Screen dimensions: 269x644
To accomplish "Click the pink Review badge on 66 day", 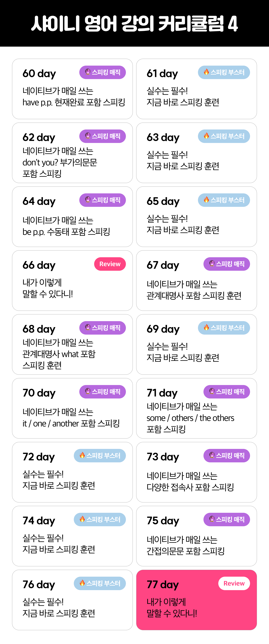I will pyautogui.click(x=110, y=264).
